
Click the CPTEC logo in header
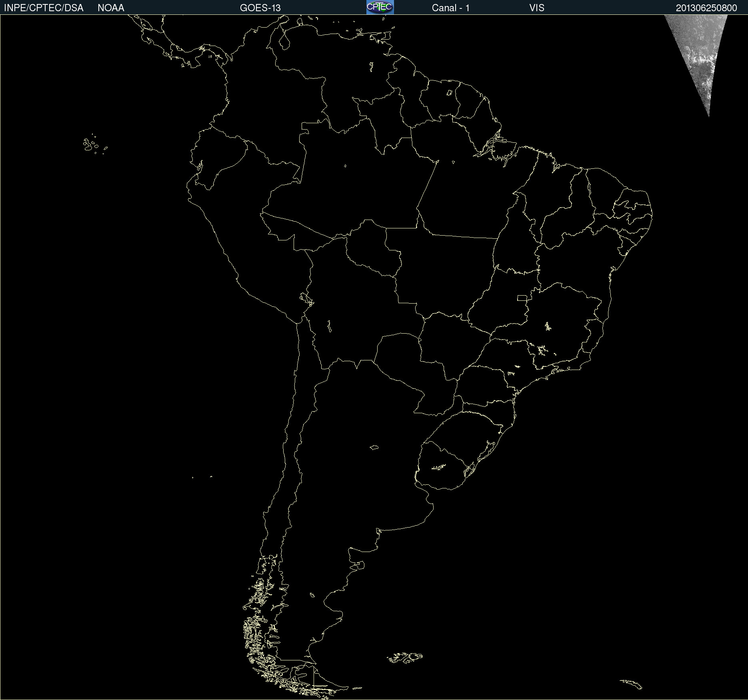click(x=380, y=7)
